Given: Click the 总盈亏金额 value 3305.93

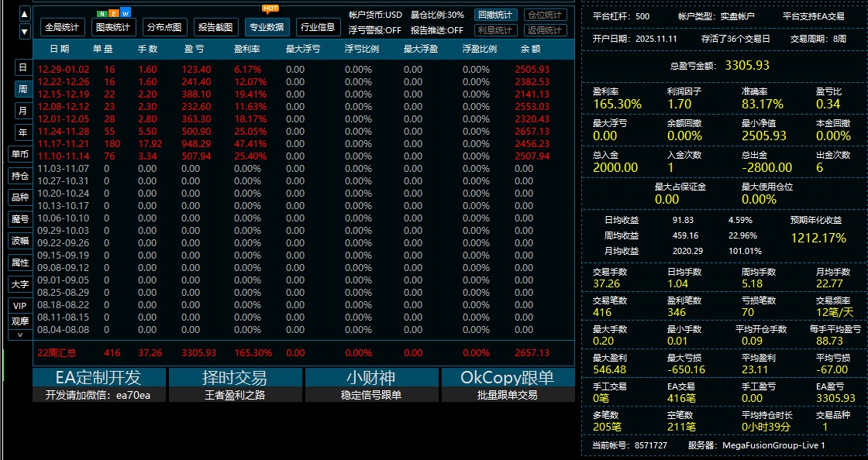Looking at the screenshot, I should click(x=747, y=65).
